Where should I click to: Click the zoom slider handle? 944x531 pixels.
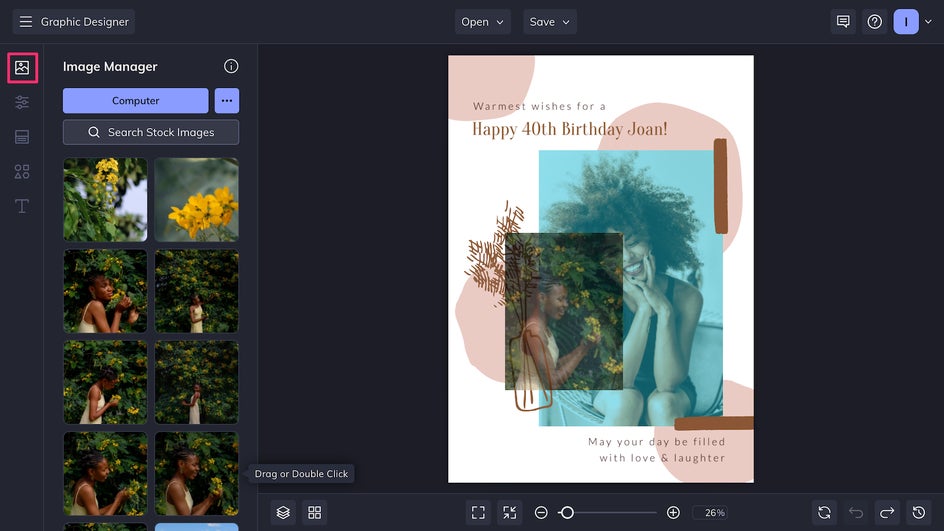coord(567,512)
